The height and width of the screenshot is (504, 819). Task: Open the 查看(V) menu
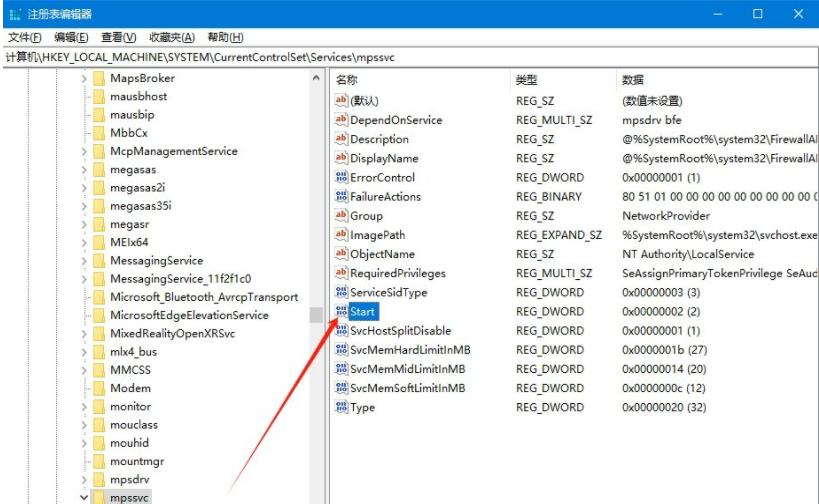coord(119,37)
